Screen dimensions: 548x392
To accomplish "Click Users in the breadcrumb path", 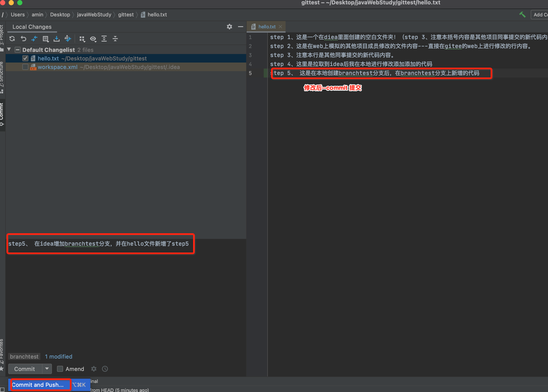I will pyautogui.click(x=18, y=15).
